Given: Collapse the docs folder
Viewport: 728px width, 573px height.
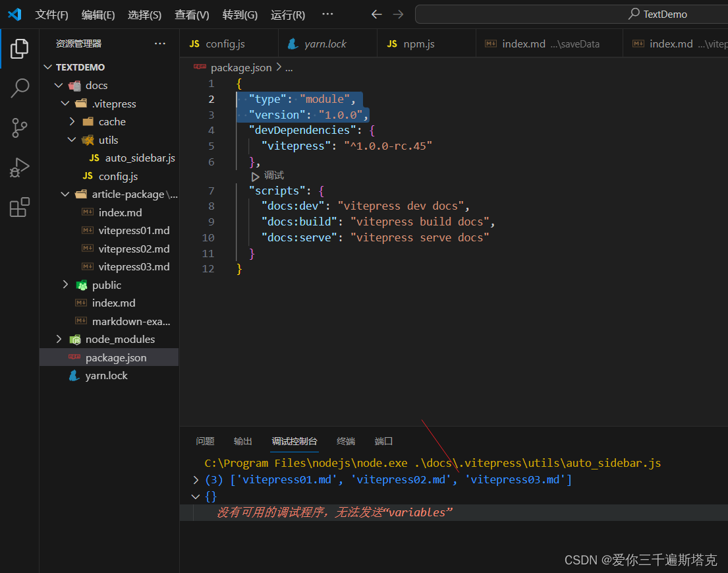Looking at the screenshot, I should coord(59,85).
